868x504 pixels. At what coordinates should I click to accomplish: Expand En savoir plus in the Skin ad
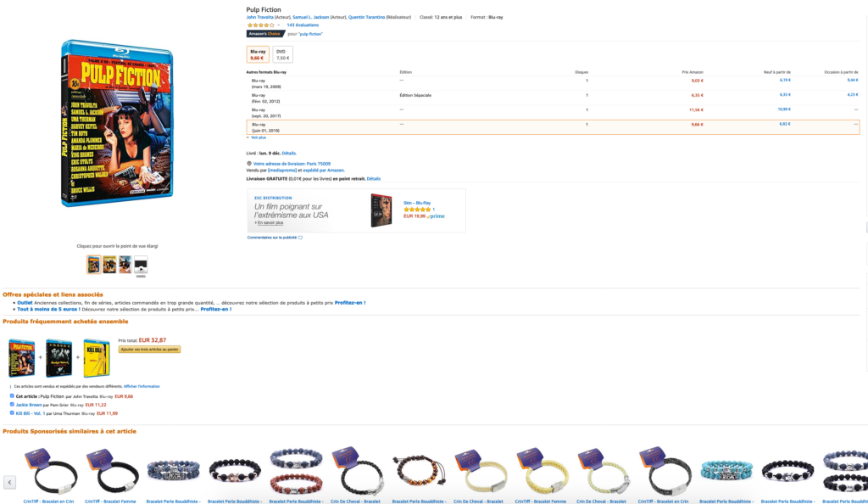(270, 222)
